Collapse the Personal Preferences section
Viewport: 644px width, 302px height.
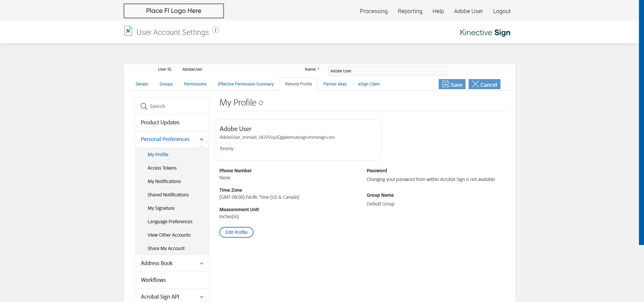coord(201,139)
